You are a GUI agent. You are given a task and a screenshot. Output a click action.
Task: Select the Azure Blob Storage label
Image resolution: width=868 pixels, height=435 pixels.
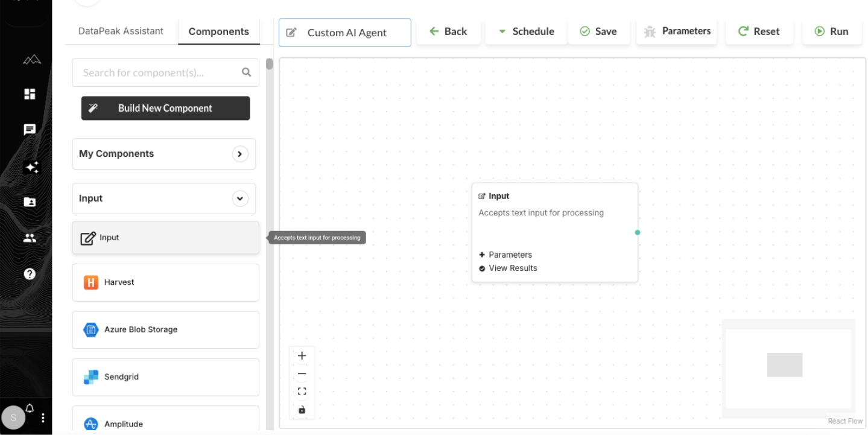coord(141,329)
